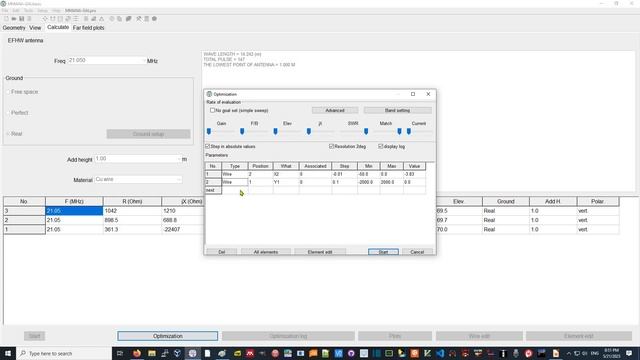
Task: Open Visual Studio Code from the taskbar
Action: coord(440,353)
